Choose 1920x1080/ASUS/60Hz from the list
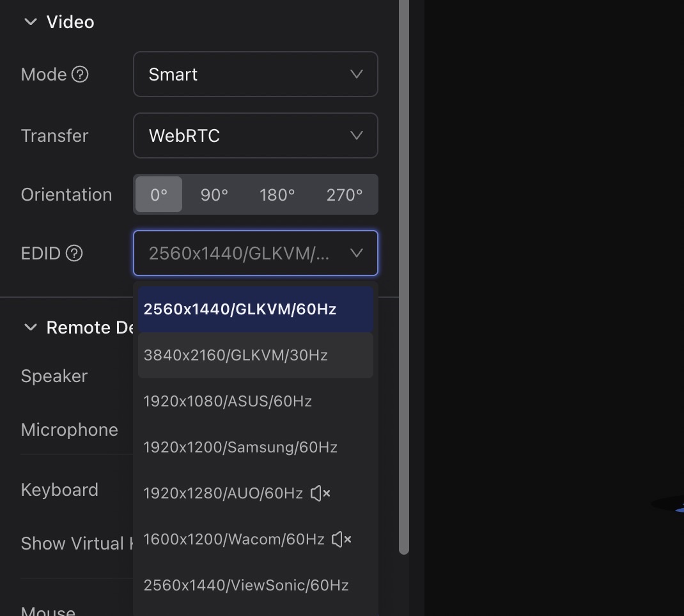 pos(228,401)
